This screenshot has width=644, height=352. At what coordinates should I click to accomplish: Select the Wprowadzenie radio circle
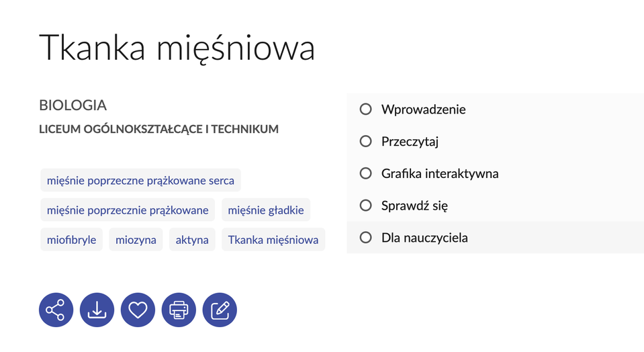(x=366, y=109)
